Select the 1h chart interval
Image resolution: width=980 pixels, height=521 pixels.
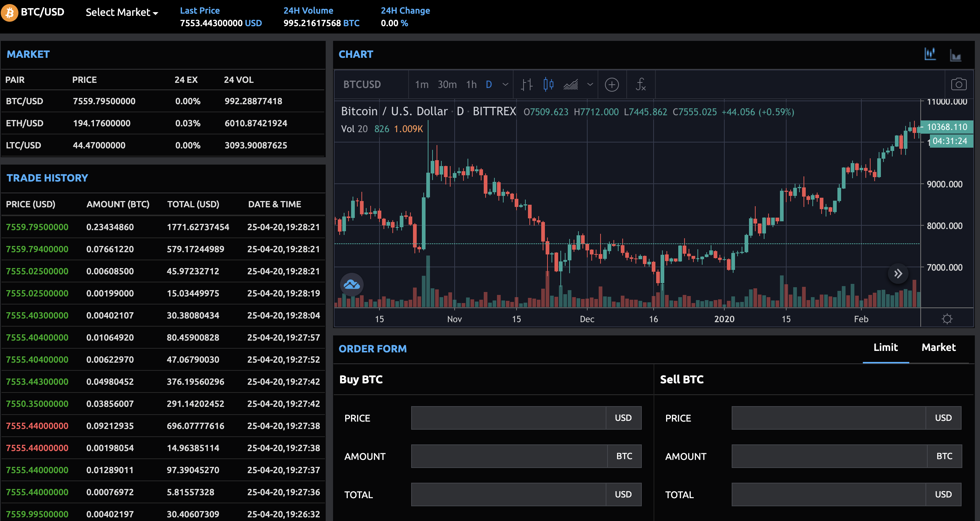[471, 84]
